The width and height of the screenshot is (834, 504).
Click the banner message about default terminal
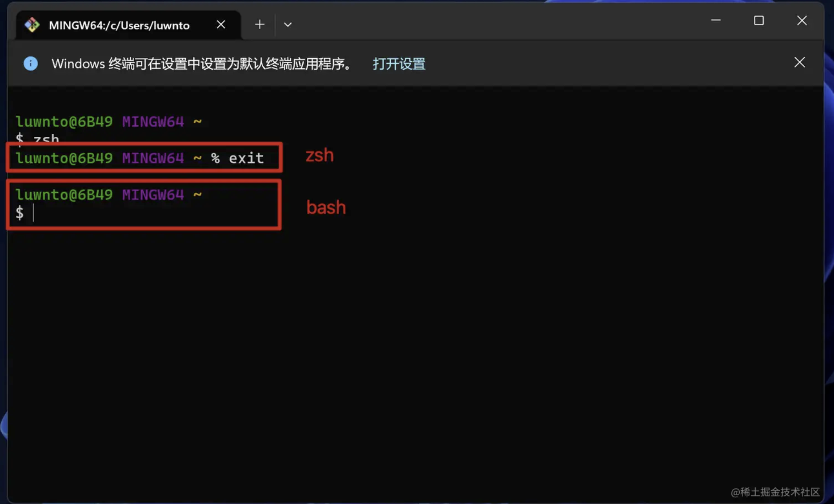(x=203, y=64)
